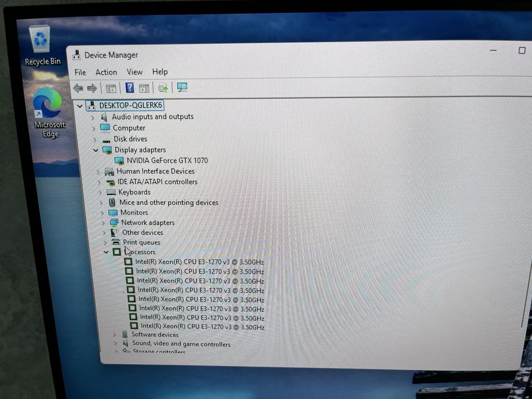Click the Forward arrow in Device Manager toolbar

[x=92, y=88]
